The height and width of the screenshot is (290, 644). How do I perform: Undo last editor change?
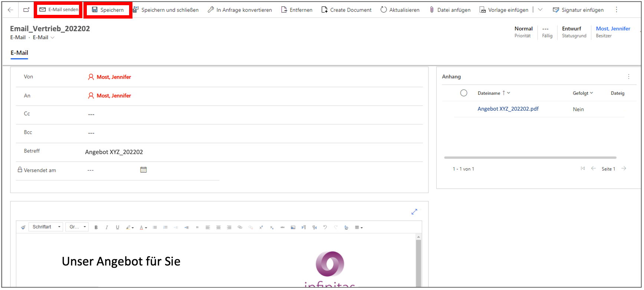click(325, 227)
